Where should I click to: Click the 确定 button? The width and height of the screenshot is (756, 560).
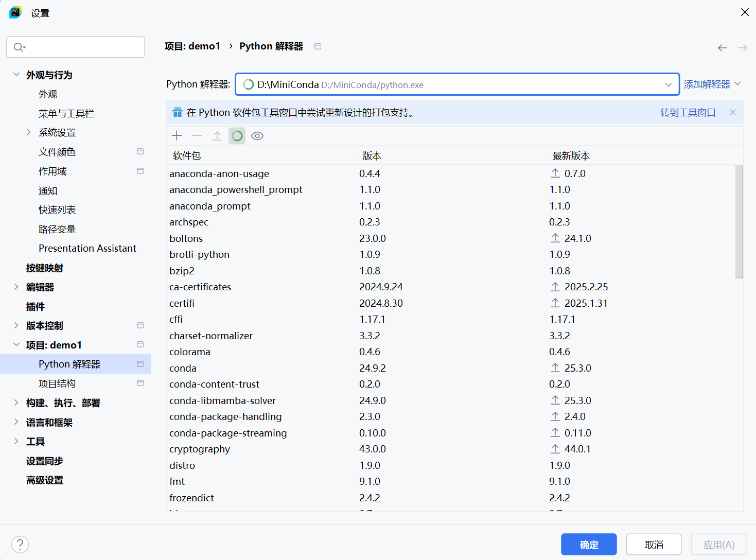[589, 545]
